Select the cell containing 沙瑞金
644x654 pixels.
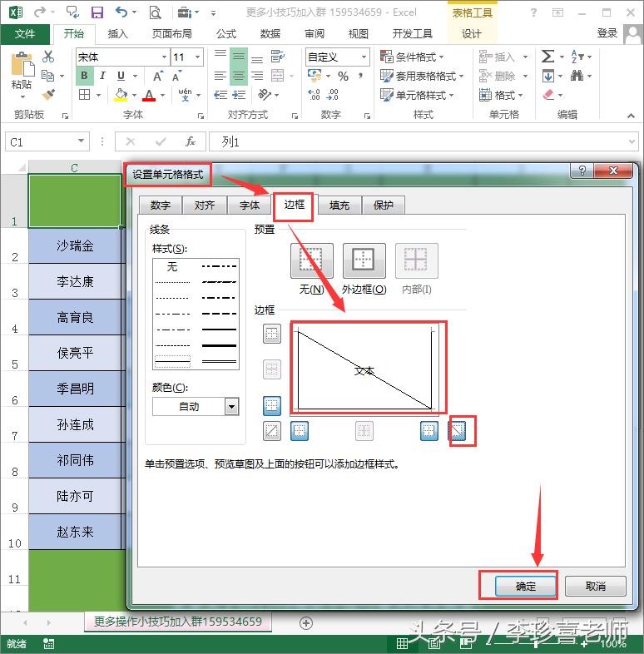(x=75, y=245)
